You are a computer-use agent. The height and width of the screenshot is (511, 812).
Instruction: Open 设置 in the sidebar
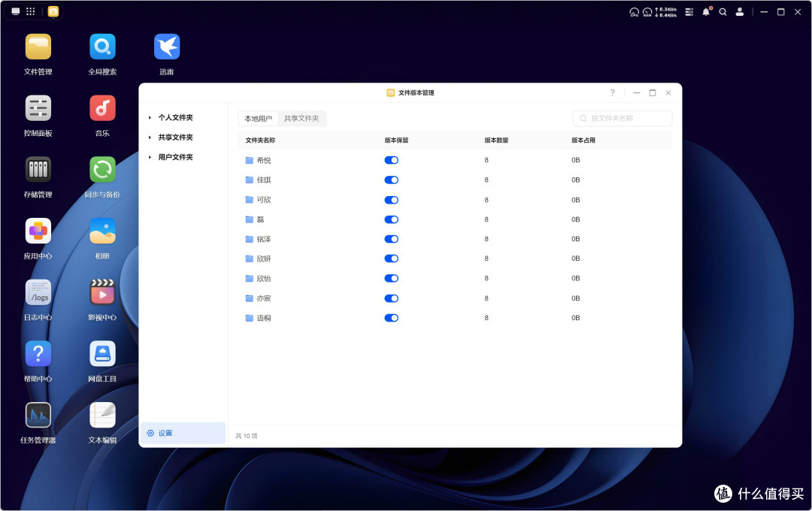183,433
